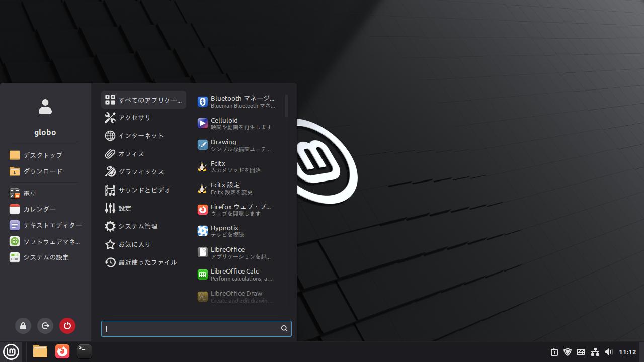The image size is (644, 362).
Task: Launch Firefox web browser from app list
Action: [x=235, y=210]
